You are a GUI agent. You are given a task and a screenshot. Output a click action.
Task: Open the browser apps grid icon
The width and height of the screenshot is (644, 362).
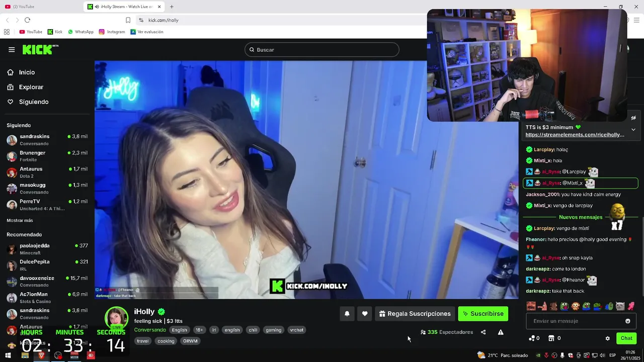click(7, 32)
